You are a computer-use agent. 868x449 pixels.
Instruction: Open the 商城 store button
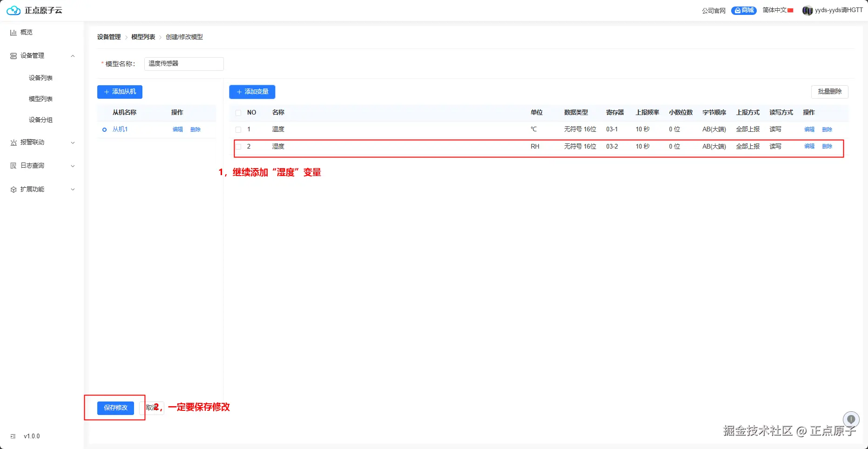[x=744, y=10]
